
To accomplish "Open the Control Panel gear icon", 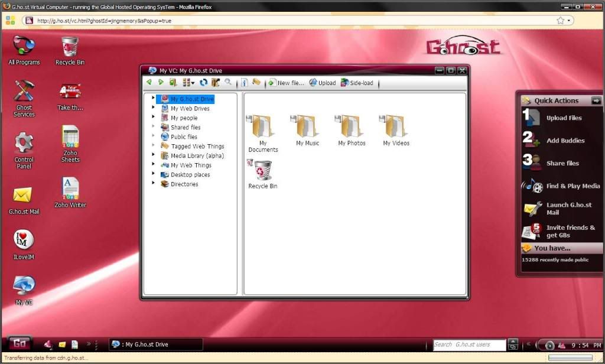I will (24, 151).
